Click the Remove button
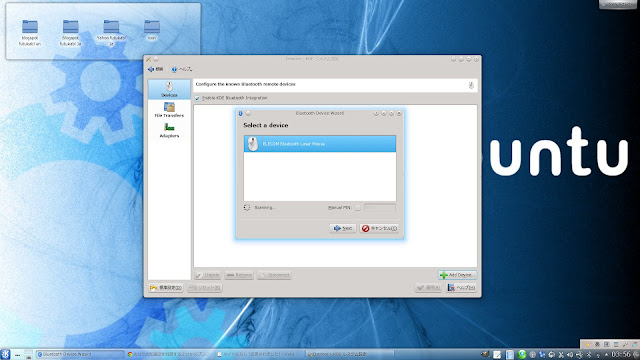Screen dimensions: 640x360 pos(239,275)
